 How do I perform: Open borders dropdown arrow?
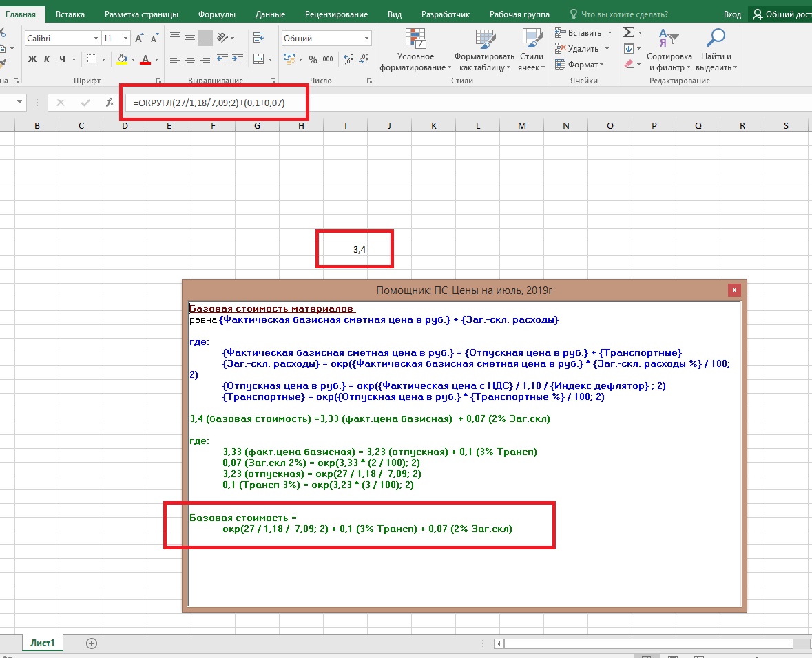click(x=103, y=59)
